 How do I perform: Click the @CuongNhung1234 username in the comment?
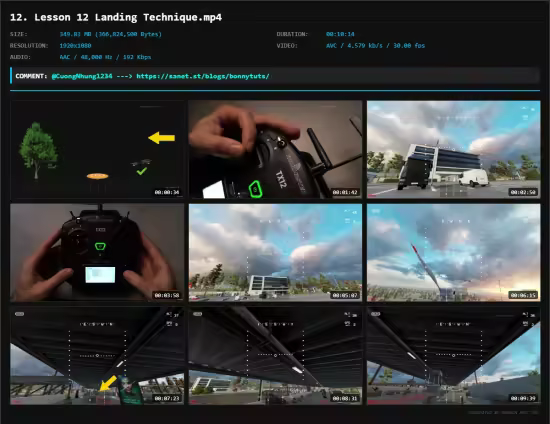pos(82,76)
